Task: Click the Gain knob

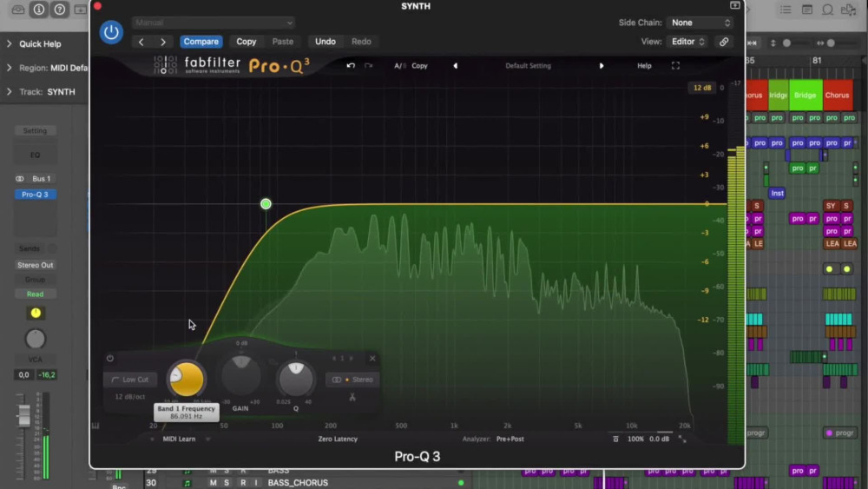Action: point(240,377)
